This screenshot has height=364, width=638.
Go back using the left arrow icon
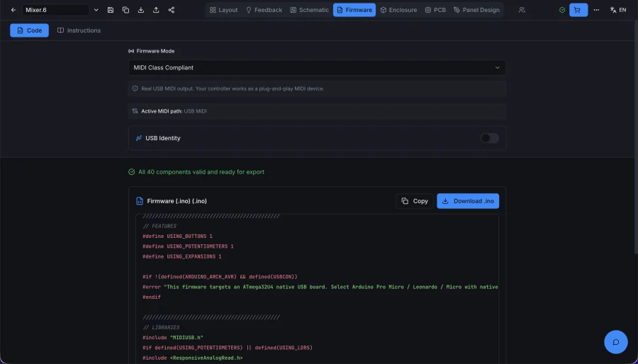click(13, 10)
